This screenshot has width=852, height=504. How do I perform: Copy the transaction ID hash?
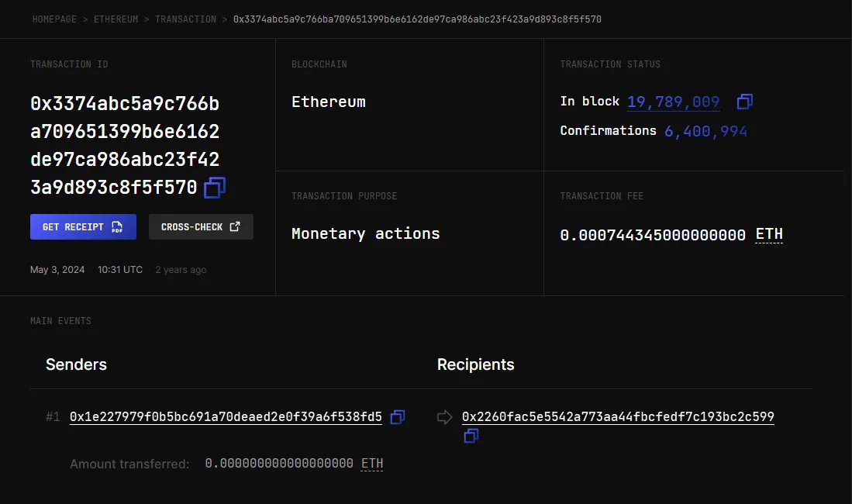tap(215, 188)
